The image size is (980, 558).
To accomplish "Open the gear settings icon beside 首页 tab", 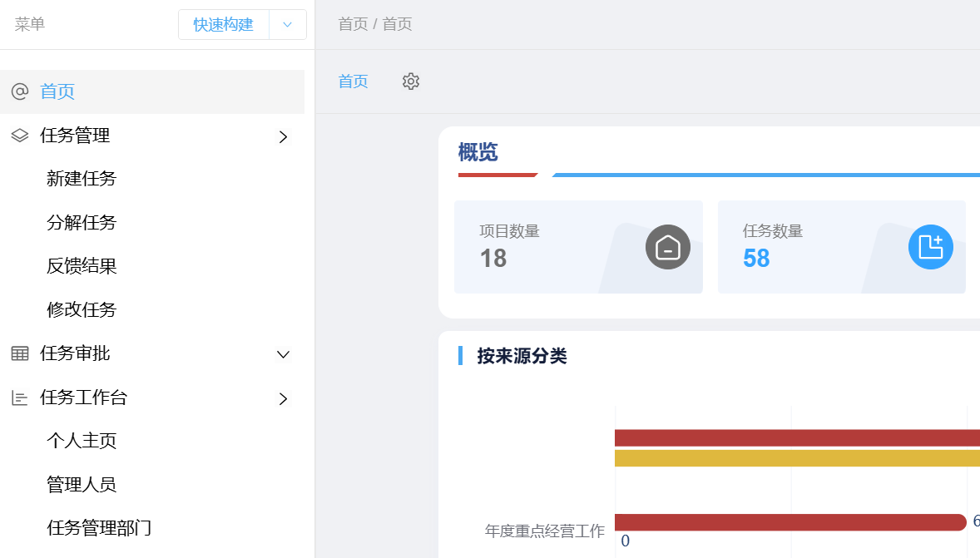I will 411,81.
